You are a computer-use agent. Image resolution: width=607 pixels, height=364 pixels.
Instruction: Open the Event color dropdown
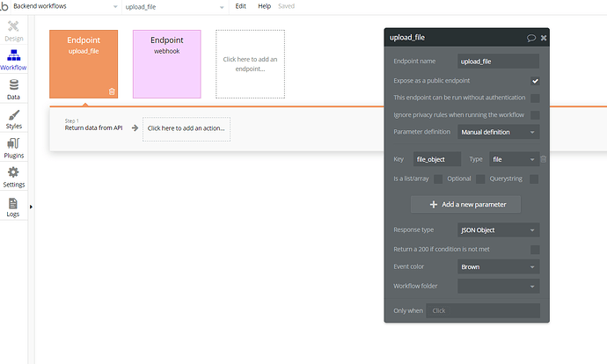tap(498, 266)
